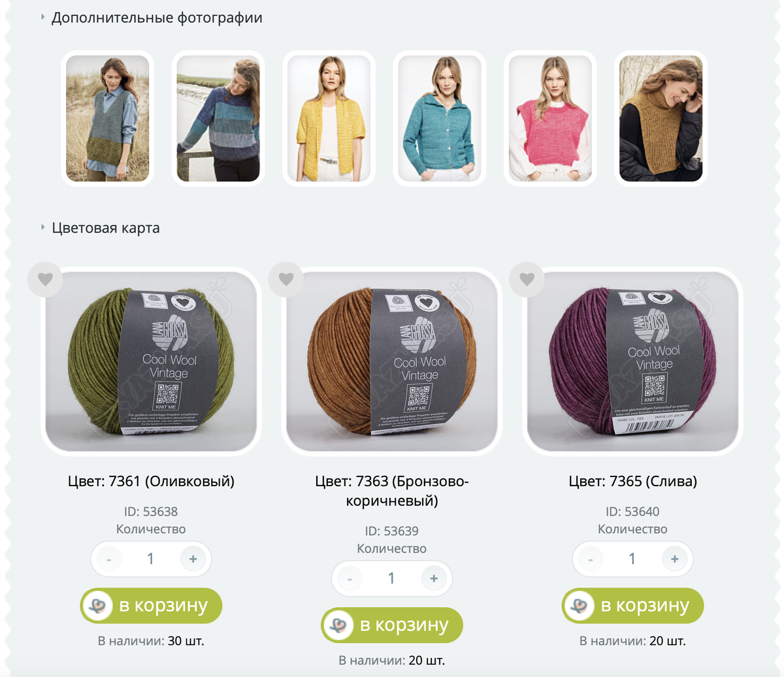This screenshot has height=677, width=784.
Task: Increase quantity of plum 7365 yarn
Action: [x=675, y=559]
